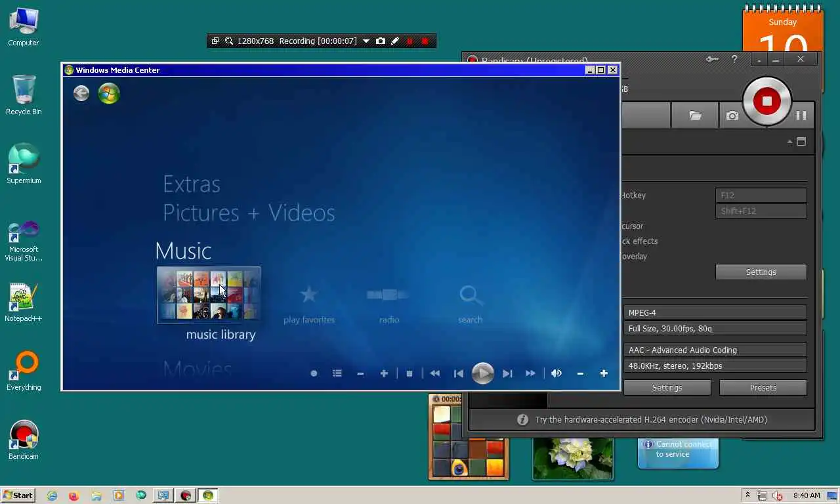This screenshot has height=504, width=840.
Task: Open Bandicam desktop shortcut
Action: tap(24, 440)
